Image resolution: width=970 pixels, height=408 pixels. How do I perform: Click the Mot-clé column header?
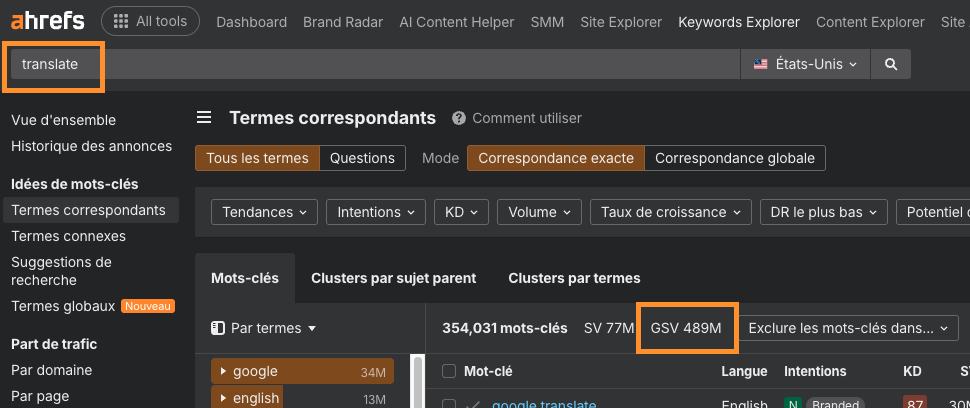point(488,371)
